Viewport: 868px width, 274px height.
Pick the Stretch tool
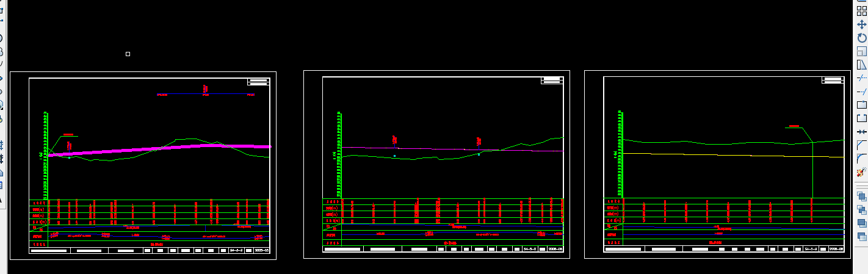862,65
